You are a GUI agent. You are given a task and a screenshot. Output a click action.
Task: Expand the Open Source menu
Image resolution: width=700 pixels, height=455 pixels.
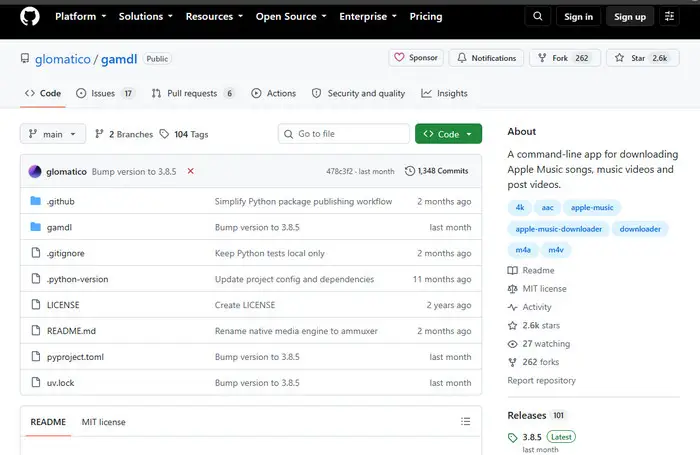point(291,17)
